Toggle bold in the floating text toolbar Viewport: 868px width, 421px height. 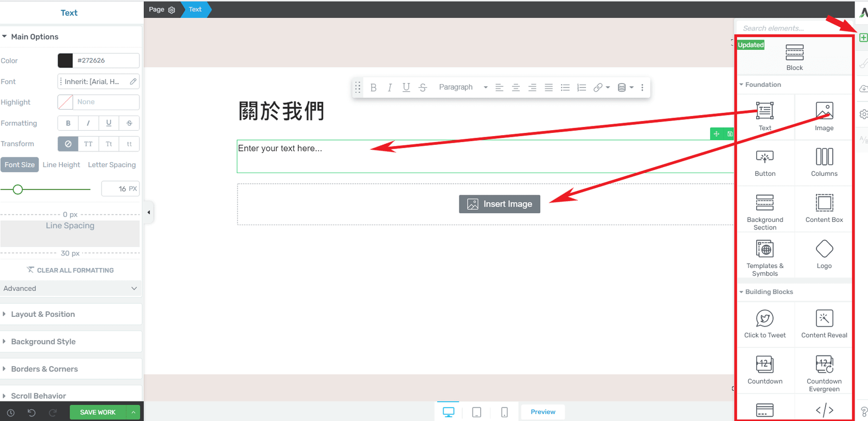click(x=373, y=87)
